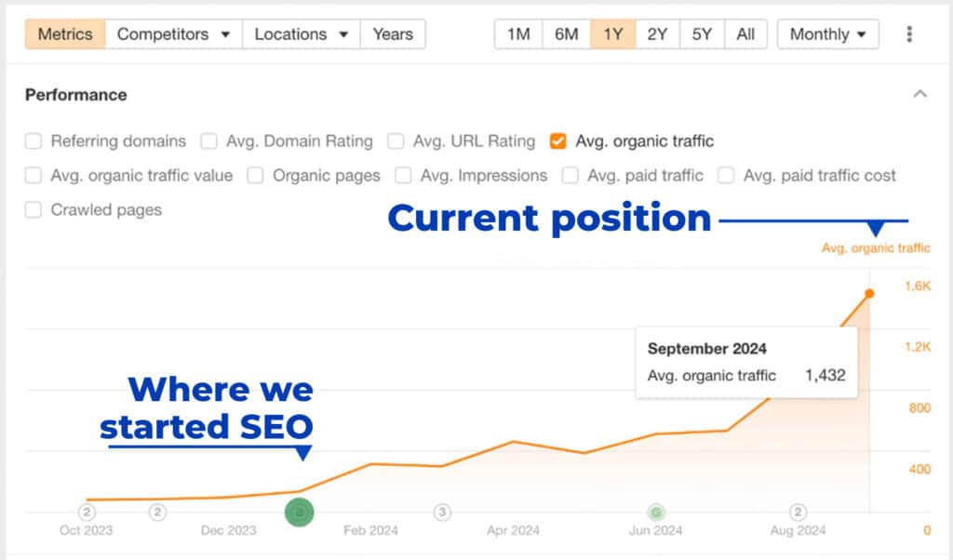The height and width of the screenshot is (560, 953).
Task: Open the Monthly interval dropdown
Action: coord(827,34)
